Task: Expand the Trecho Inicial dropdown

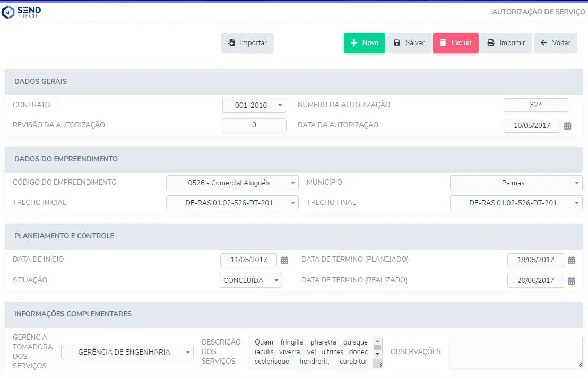Action: click(232, 203)
